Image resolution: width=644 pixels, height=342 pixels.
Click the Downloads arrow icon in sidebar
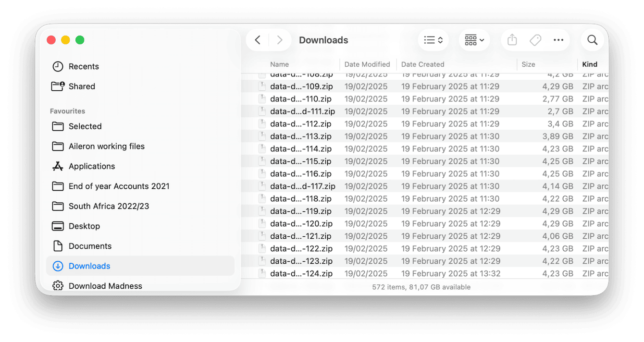[58, 266]
